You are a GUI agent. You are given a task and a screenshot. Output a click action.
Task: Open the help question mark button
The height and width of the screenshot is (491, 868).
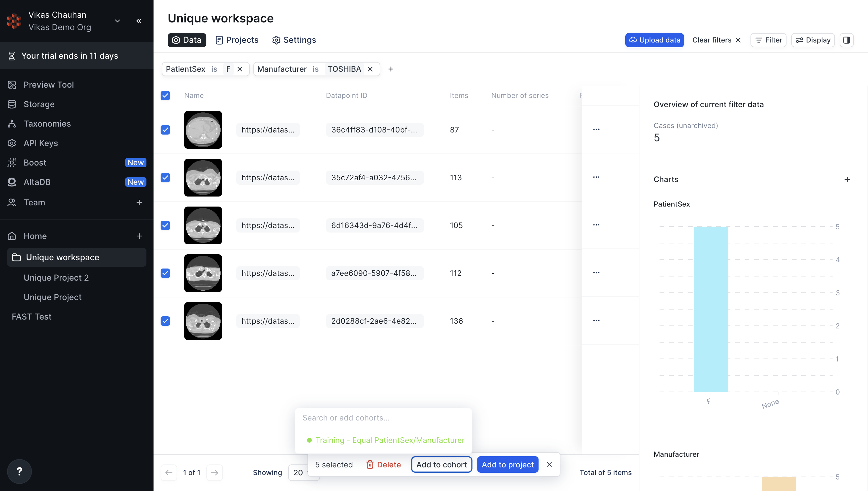(19, 471)
